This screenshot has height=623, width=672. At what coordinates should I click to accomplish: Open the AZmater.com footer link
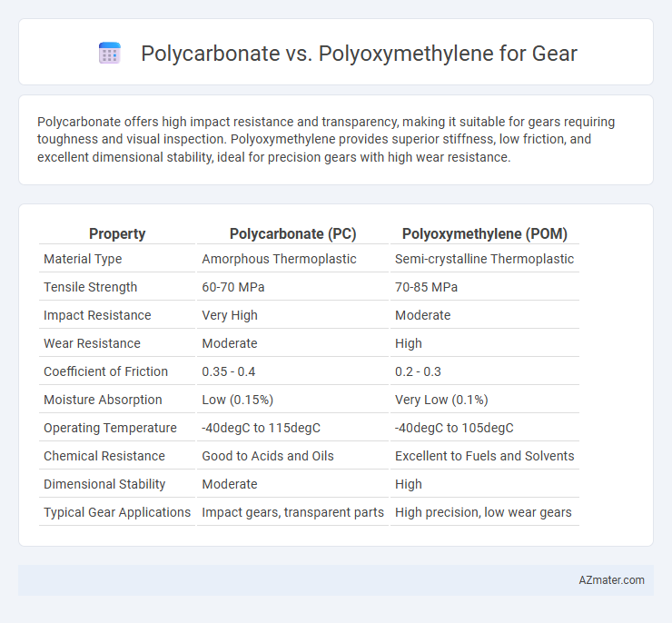611,579
